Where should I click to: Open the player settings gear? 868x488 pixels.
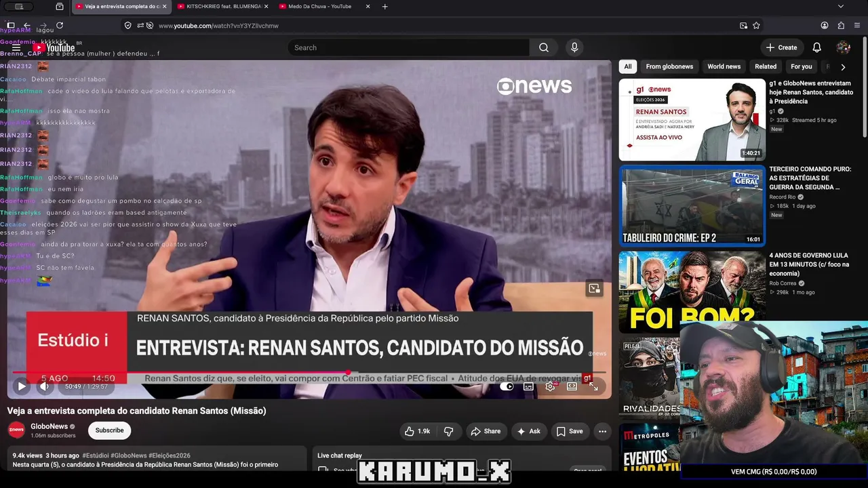[x=551, y=386]
